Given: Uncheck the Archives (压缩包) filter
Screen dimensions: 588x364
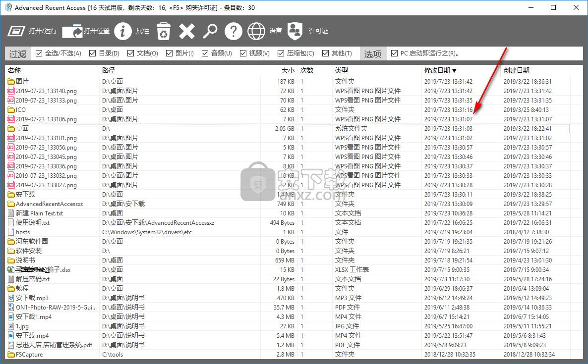Looking at the screenshot, I should pyautogui.click(x=281, y=53).
